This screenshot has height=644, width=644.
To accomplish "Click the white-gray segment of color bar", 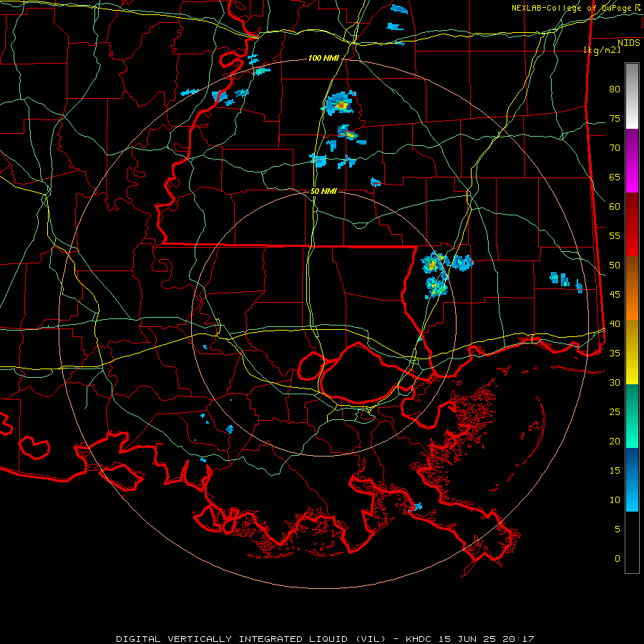I will tap(632, 96).
